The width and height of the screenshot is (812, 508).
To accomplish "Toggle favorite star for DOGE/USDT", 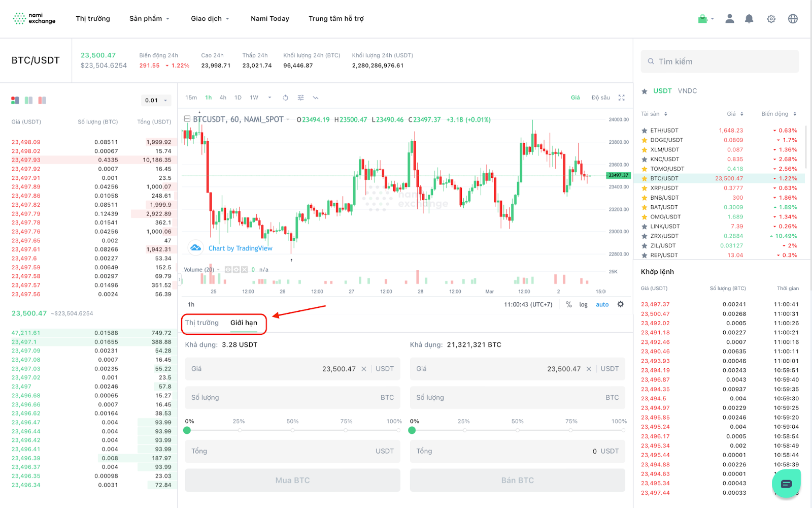I will click(645, 140).
